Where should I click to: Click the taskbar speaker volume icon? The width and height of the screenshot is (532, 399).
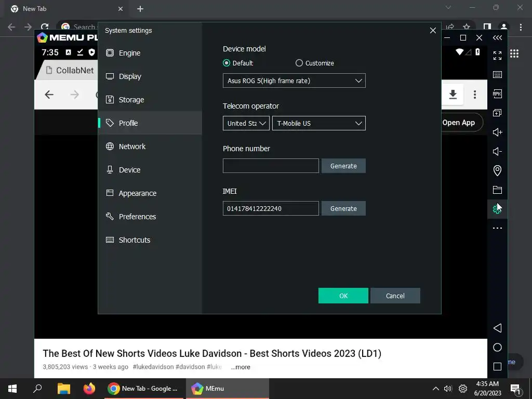click(448, 389)
